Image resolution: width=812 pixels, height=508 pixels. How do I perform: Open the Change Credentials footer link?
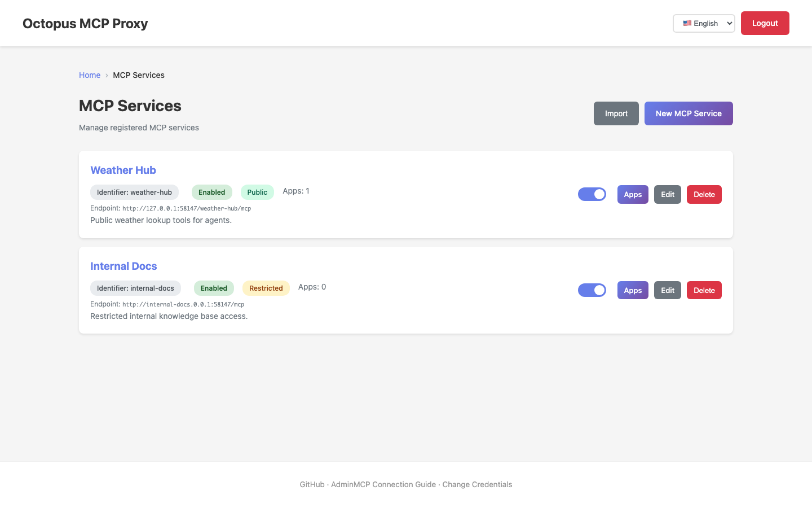tap(477, 484)
